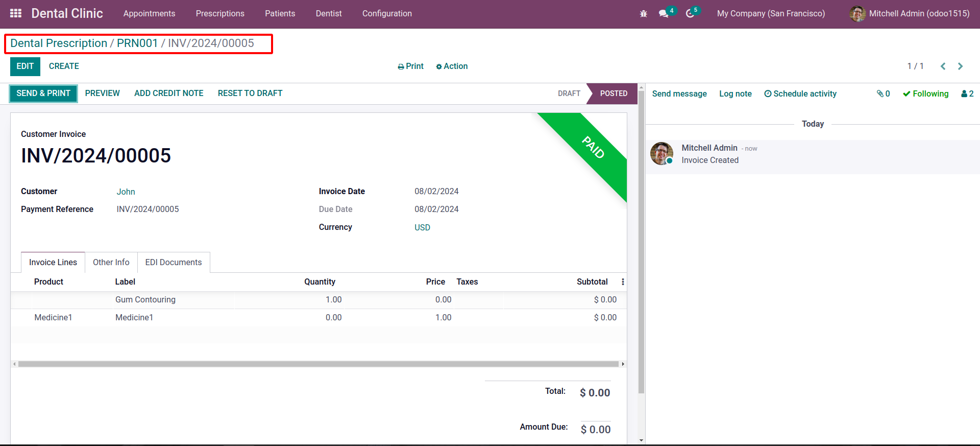
Task: Click SEND & PRINT button
Action: coord(43,93)
